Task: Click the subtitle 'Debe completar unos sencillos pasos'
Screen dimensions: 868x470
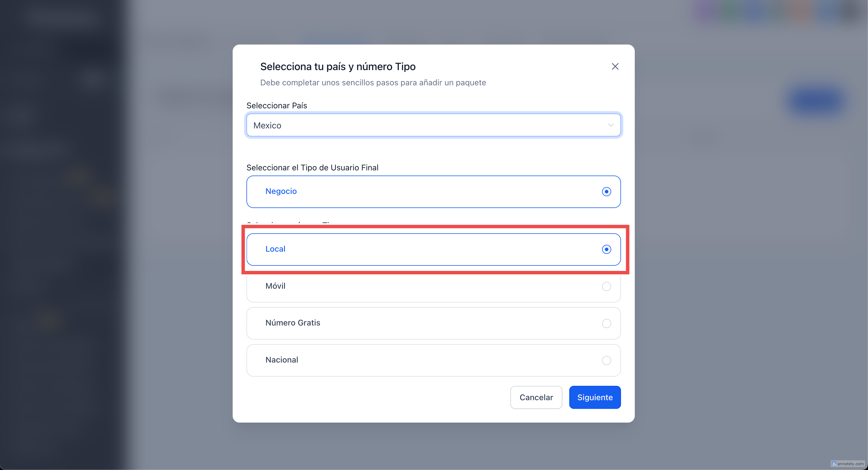Action: pos(373,82)
